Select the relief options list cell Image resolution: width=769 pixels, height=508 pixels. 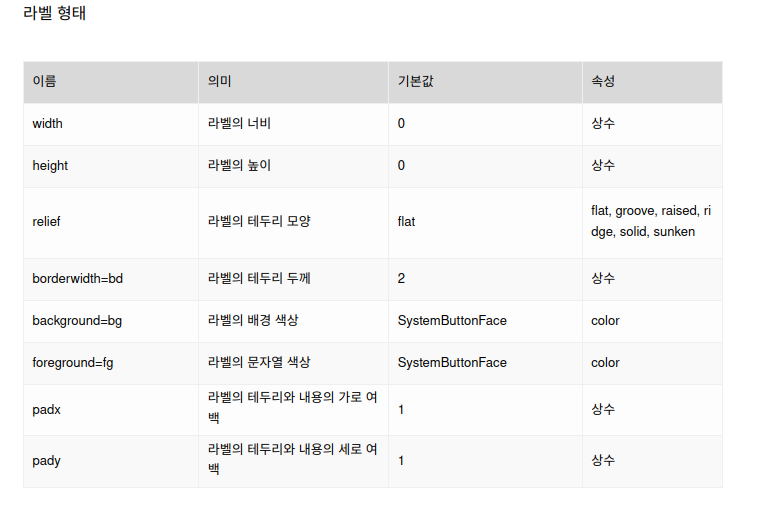point(652,223)
